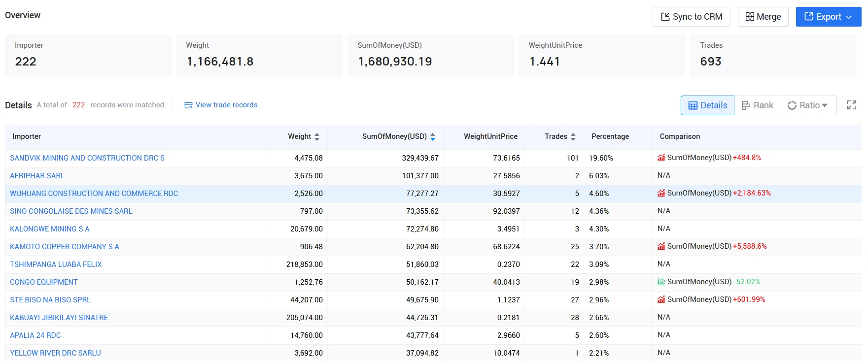Viewport: 868px width, 361px height.
Task: Click the green trend icon for CONGO EQUIPMENT
Action: point(661,282)
